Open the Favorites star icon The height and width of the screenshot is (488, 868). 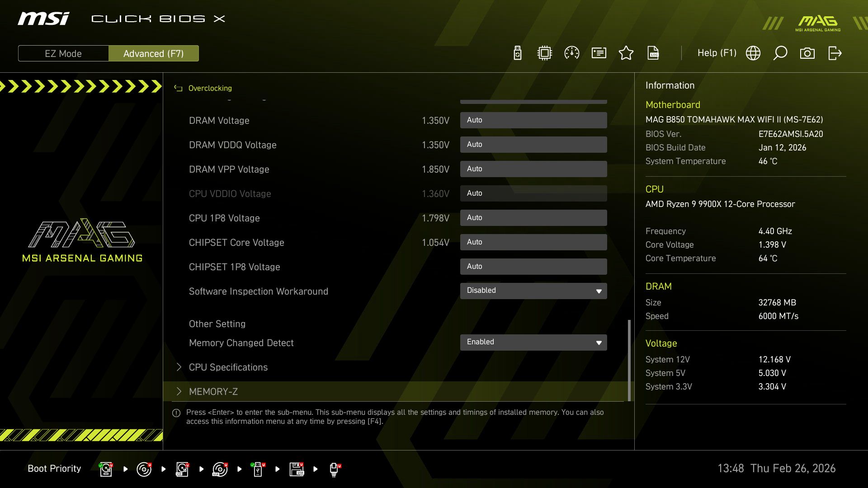[626, 53]
